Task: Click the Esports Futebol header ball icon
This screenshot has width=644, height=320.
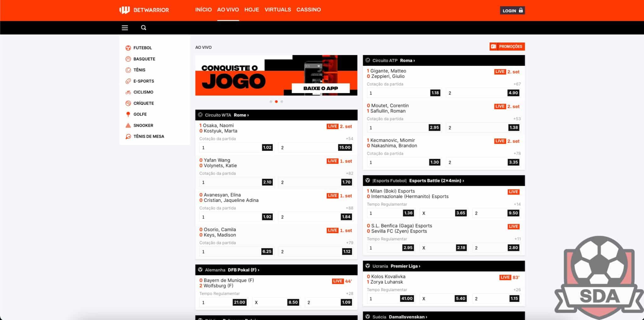Action: [x=368, y=180]
